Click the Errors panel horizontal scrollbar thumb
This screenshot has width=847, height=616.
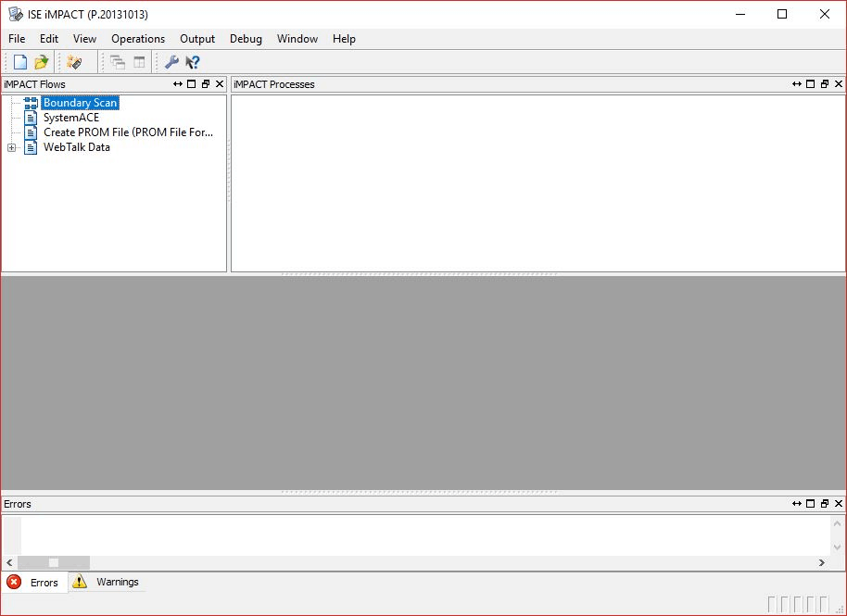click(54, 562)
